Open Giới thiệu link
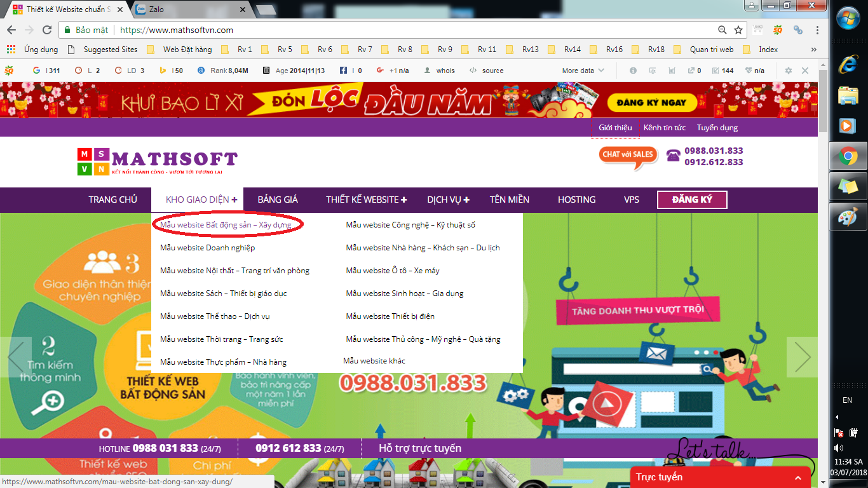The image size is (868, 488). (615, 128)
